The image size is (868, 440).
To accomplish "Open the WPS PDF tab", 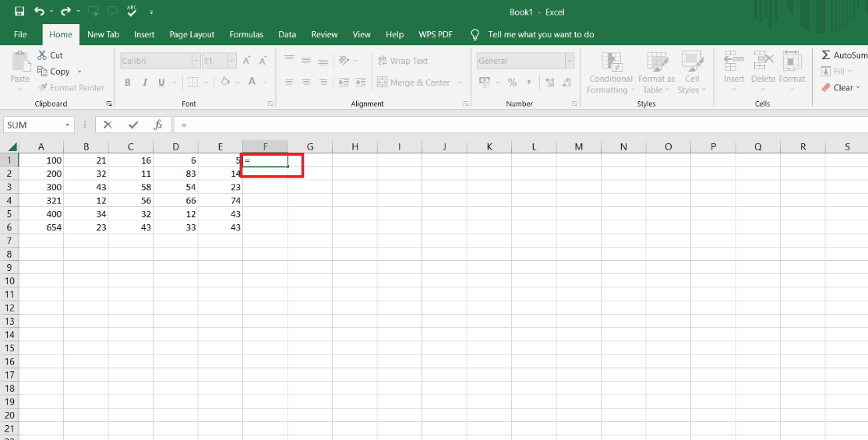I will [436, 34].
